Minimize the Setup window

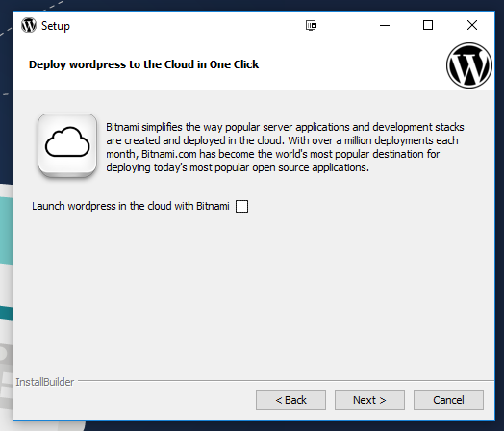click(385, 25)
